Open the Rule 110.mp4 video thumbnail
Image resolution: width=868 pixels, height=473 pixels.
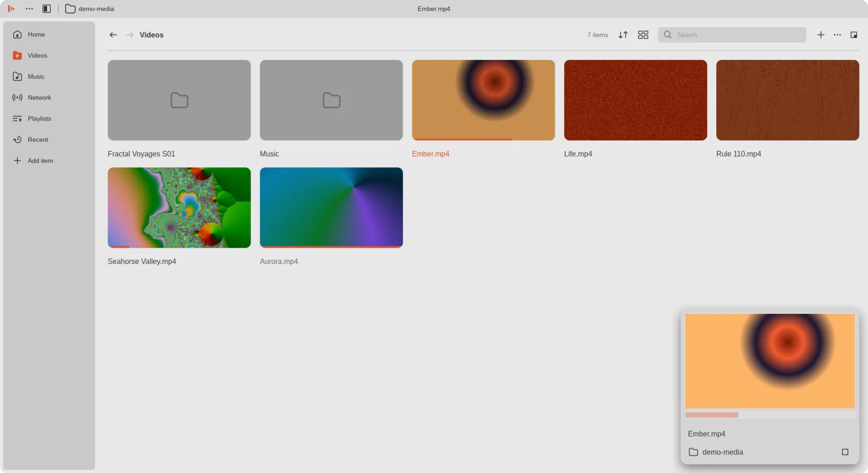(788, 100)
